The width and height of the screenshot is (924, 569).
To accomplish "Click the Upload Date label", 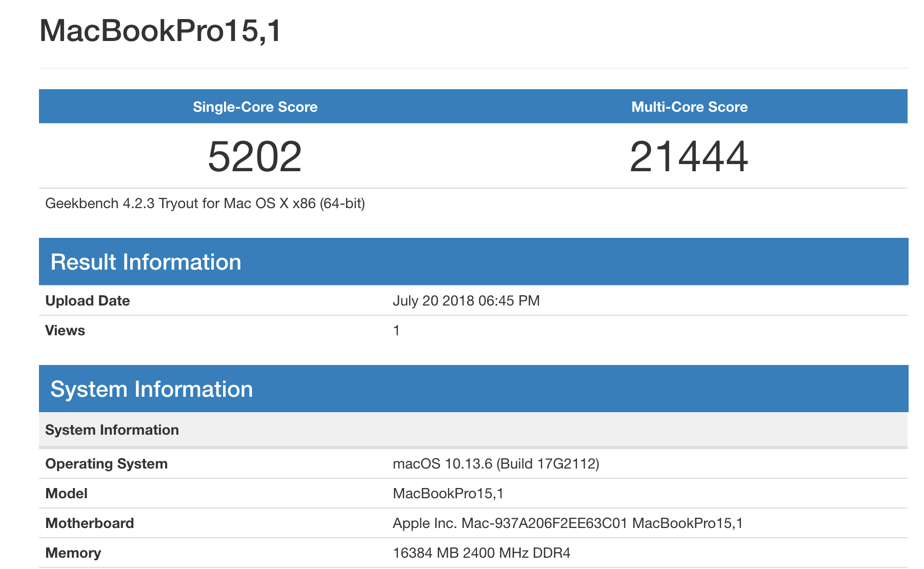I will [88, 301].
